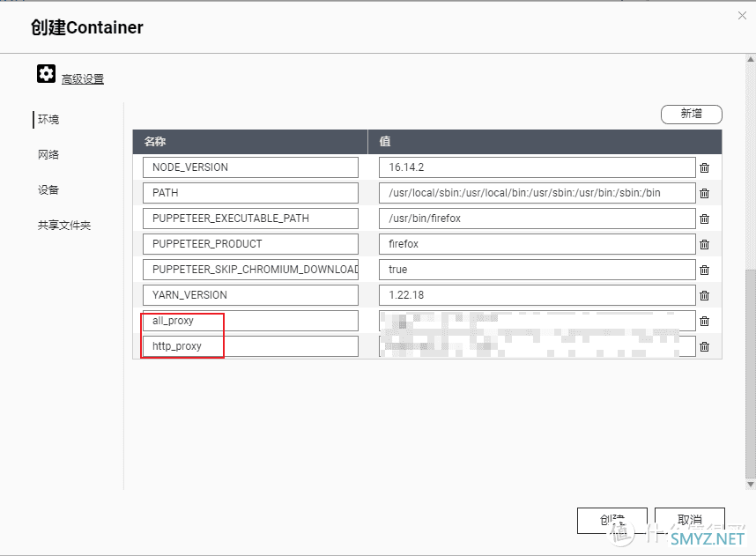The image size is (756, 556).
Task: Click the PUPPETEER_PRODUCT value field containing firefox
Action: [x=537, y=244]
